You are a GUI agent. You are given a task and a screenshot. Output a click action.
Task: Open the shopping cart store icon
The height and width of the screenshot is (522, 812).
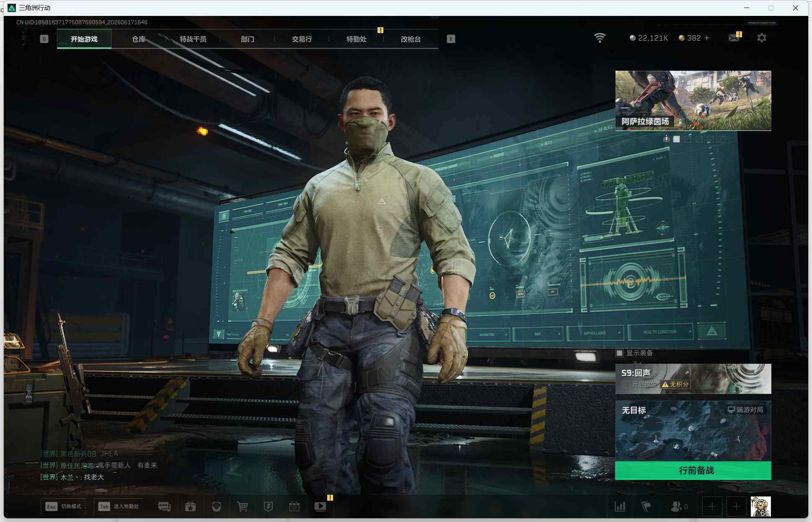pyautogui.click(x=242, y=507)
